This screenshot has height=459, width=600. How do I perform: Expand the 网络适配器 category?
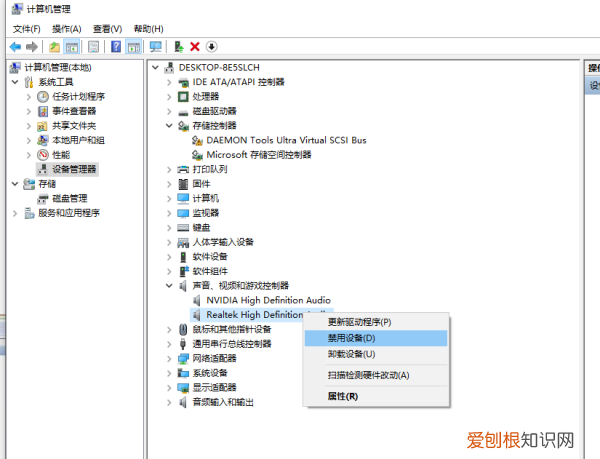169,358
